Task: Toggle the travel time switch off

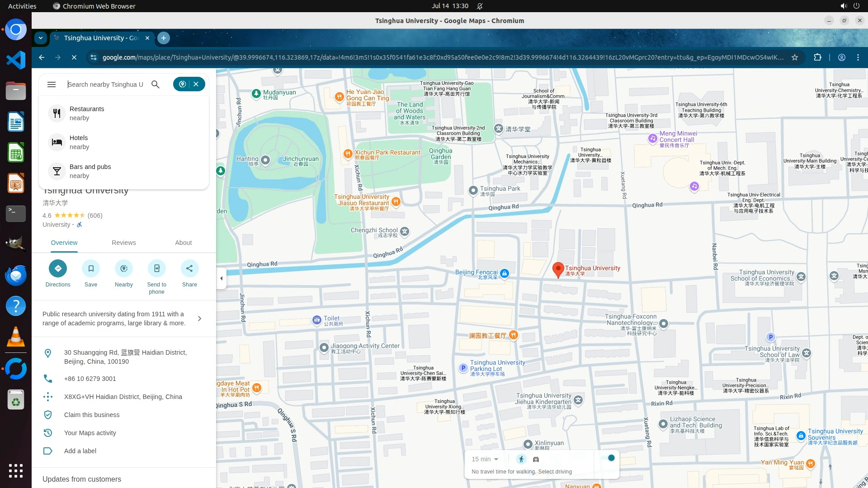Action: tap(608, 458)
